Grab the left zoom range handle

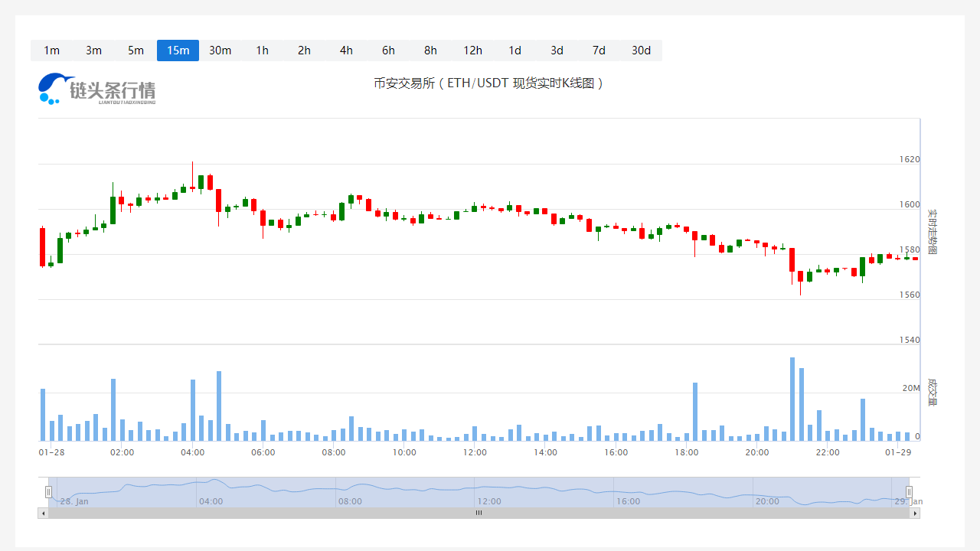(x=48, y=492)
